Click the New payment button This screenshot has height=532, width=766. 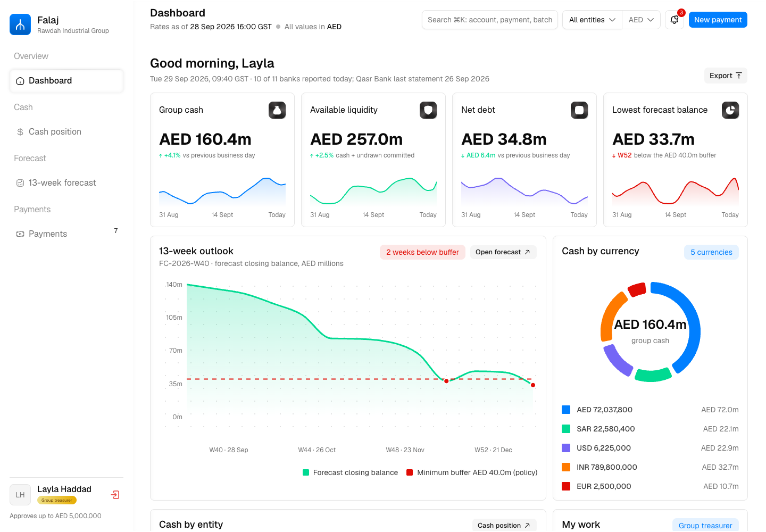pyautogui.click(x=718, y=20)
